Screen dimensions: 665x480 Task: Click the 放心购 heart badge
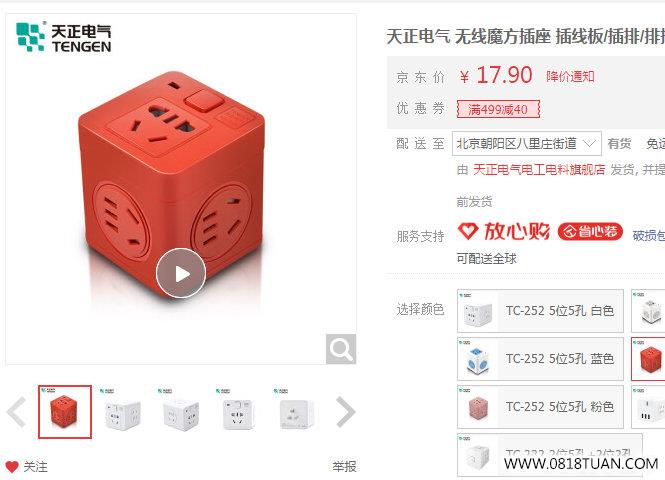504,231
